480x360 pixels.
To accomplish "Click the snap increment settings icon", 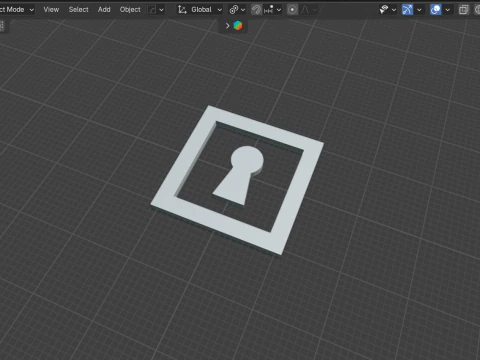I will (x=269, y=10).
